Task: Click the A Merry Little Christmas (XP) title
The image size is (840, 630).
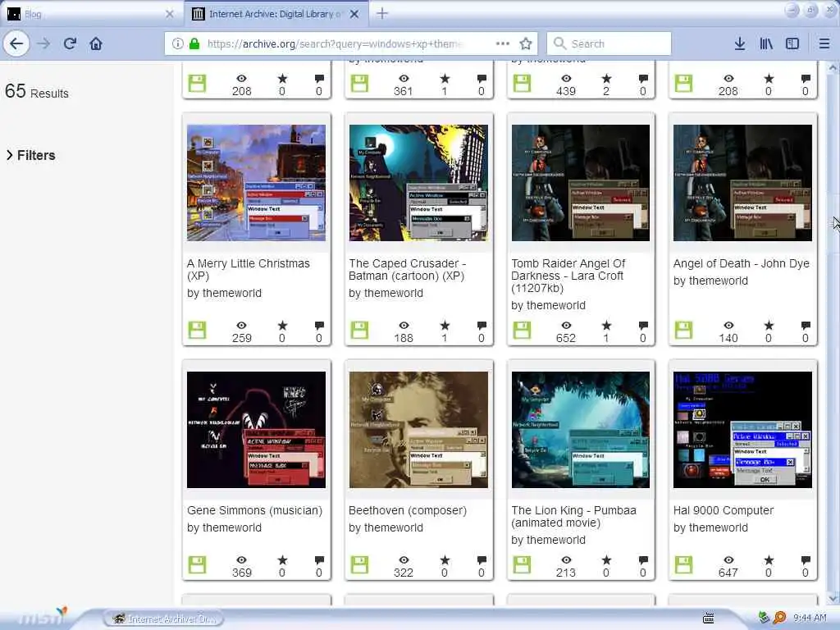Action: (x=248, y=269)
